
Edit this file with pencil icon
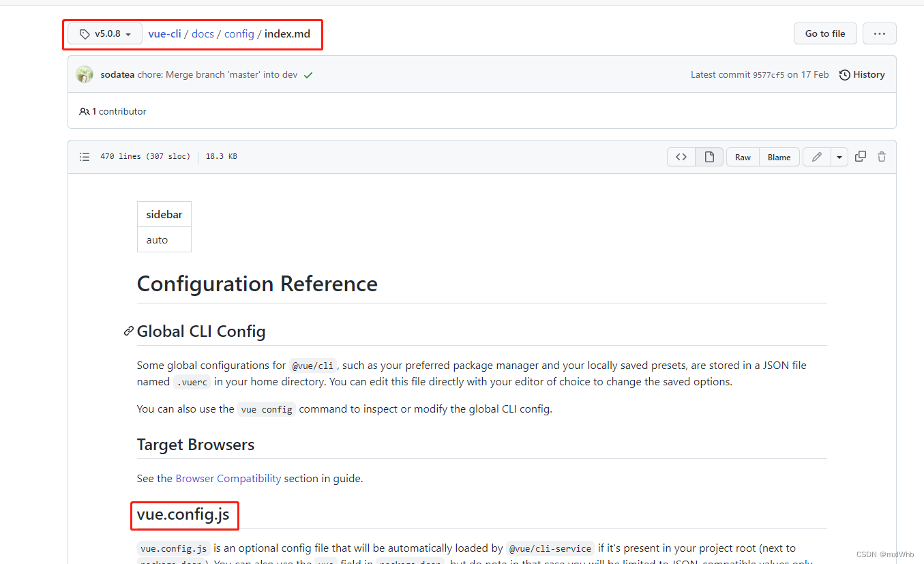817,157
